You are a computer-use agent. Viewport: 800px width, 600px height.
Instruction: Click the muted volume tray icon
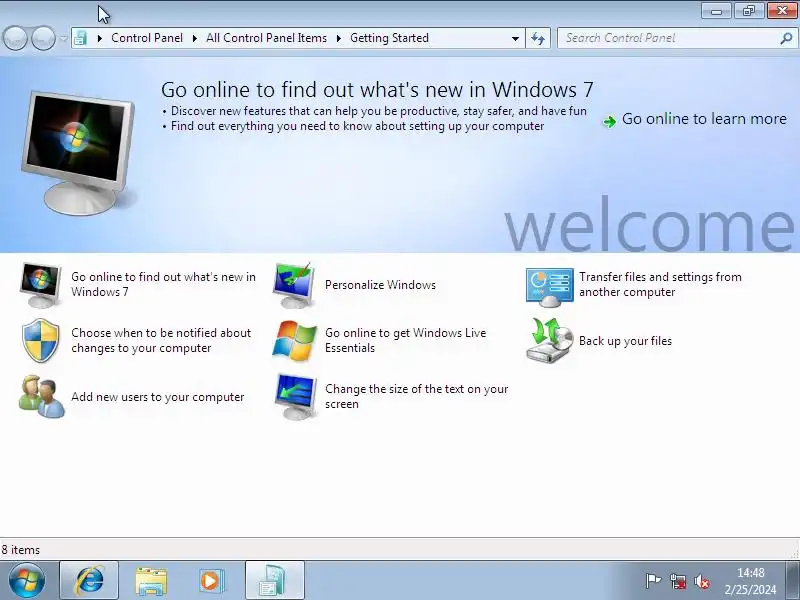[x=702, y=581]
